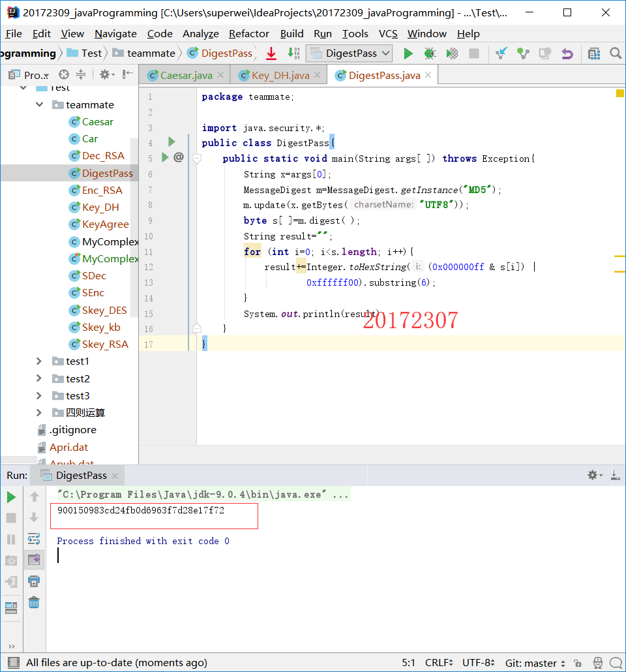The height and width of the screenshot is (672, 626).
Task: Toggle scroll to end in console
Action: pyautogui.click(x=34, y=560)
